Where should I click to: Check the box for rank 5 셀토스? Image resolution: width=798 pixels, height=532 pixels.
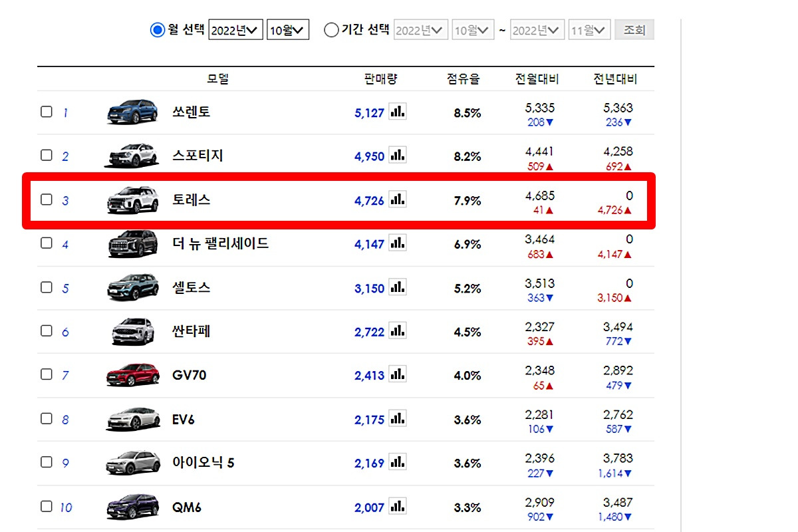[46, 287]
